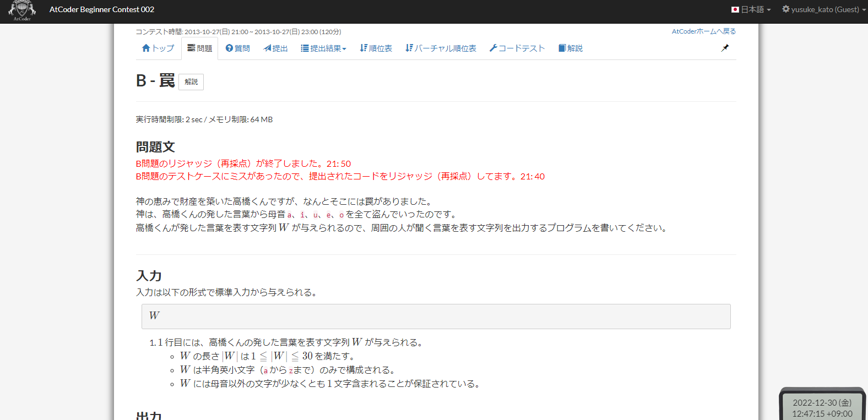Open the 順位表 tab
The height and width of the screenshot is (420, 868).
(376, 48)
